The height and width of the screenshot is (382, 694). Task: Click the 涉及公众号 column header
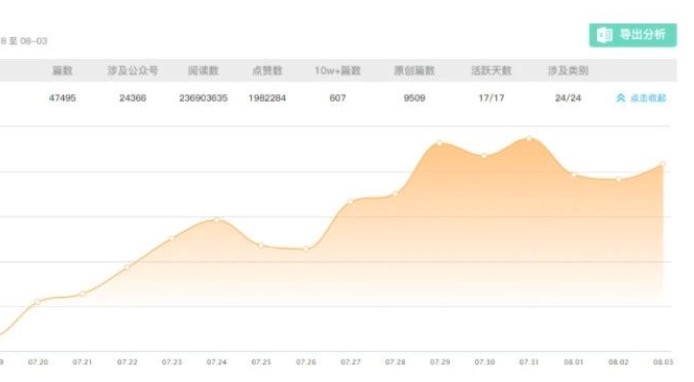133,70
